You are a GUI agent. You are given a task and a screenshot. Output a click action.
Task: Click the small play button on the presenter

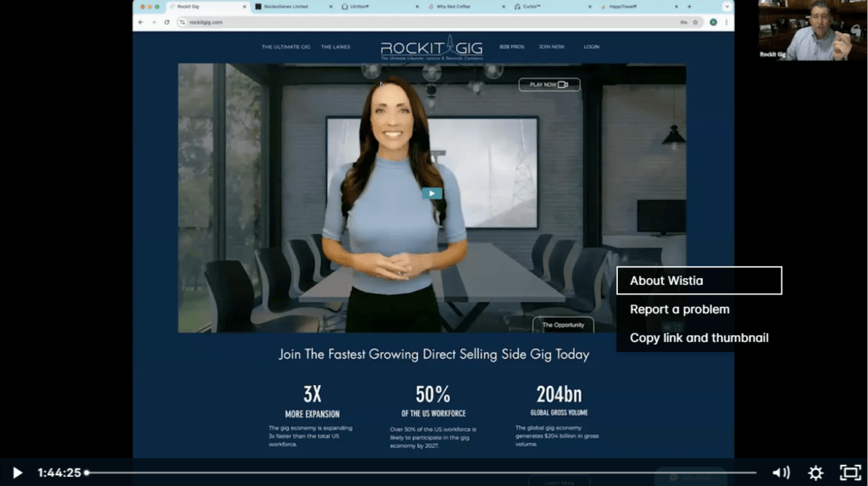pos(431,193)
